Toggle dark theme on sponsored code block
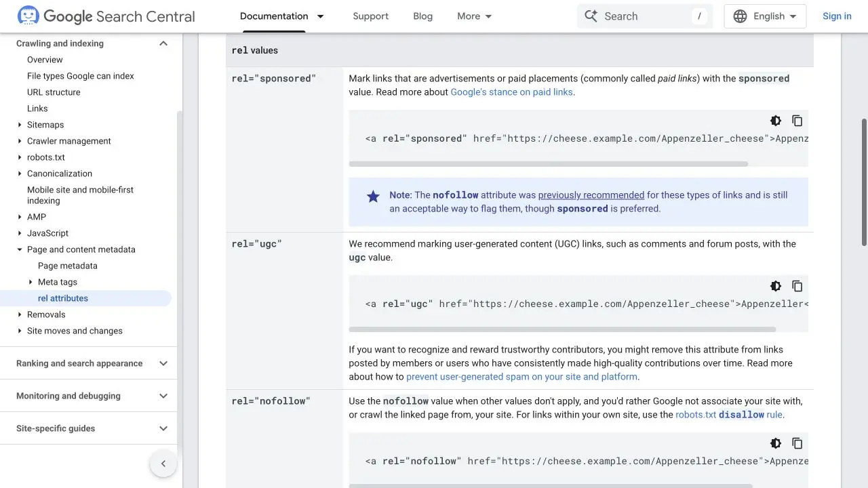The width and height of the screenshot is (868, 488). (x=776, y=121)
